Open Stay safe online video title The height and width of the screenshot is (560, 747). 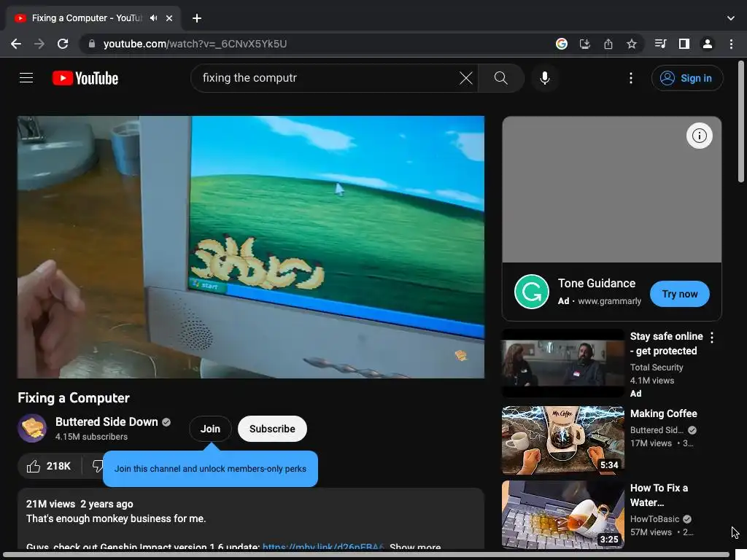click(x=667, y=343)
